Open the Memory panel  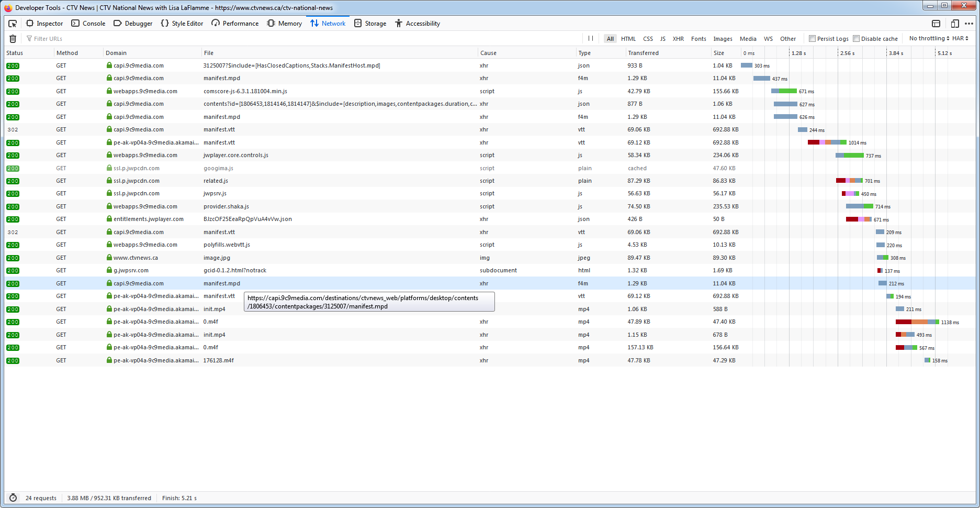(x=285, y=24)
